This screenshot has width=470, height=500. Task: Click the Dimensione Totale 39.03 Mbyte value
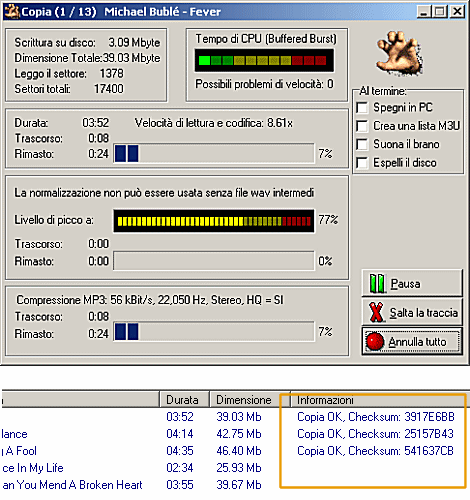pyautogui.click(x=131, y=58)
